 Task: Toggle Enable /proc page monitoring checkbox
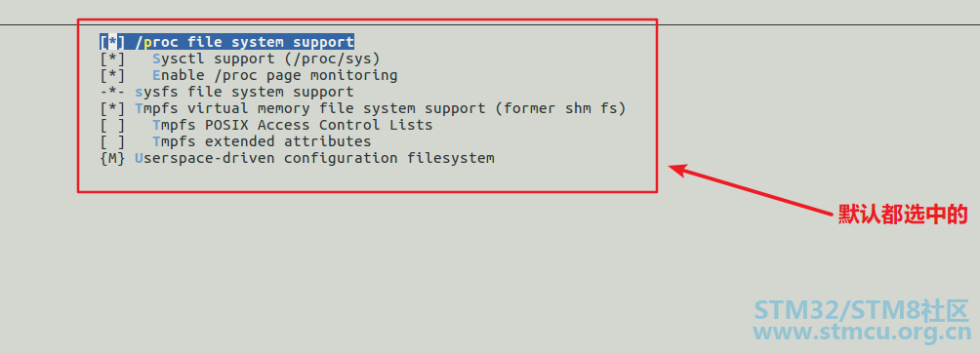click(x=112, y=75)
